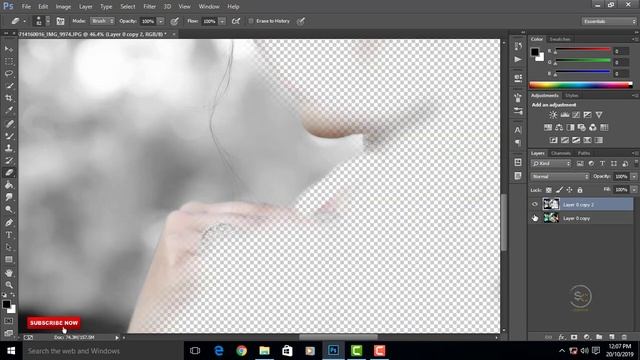Click the Subscribe Now button
Screen dimensions: 640x360
(x=54, y=323)
